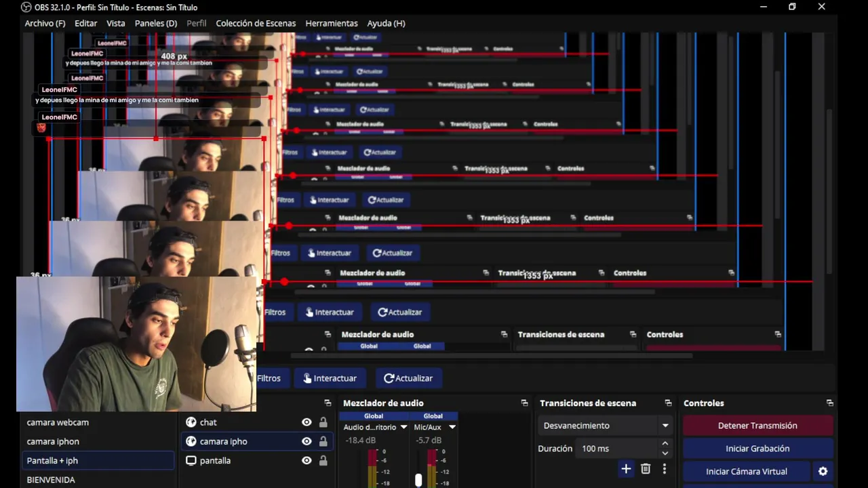This screenshot has width=868, height=488.
Task: Toggle the lock on chat source
Action: pos(323,422)
